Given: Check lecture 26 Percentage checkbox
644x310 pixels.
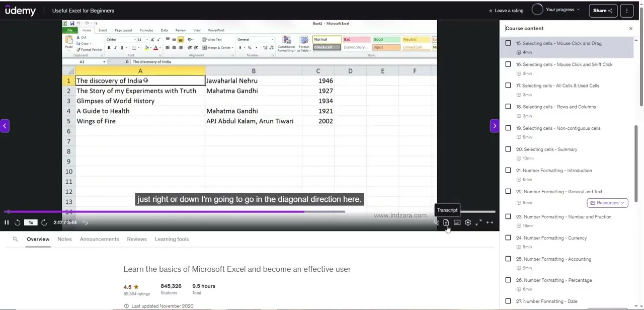Looking at the screenshot, I should click(x=508, y=280).
